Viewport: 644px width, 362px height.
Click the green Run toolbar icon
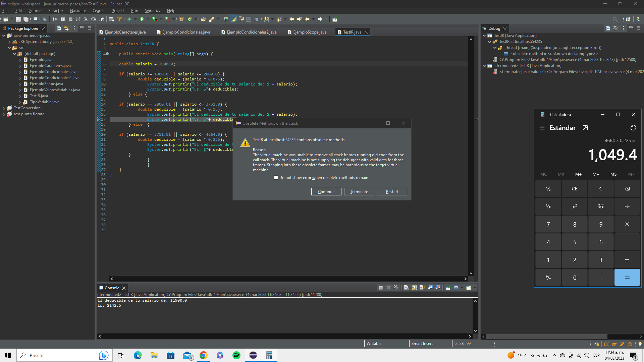click(142, 19)
